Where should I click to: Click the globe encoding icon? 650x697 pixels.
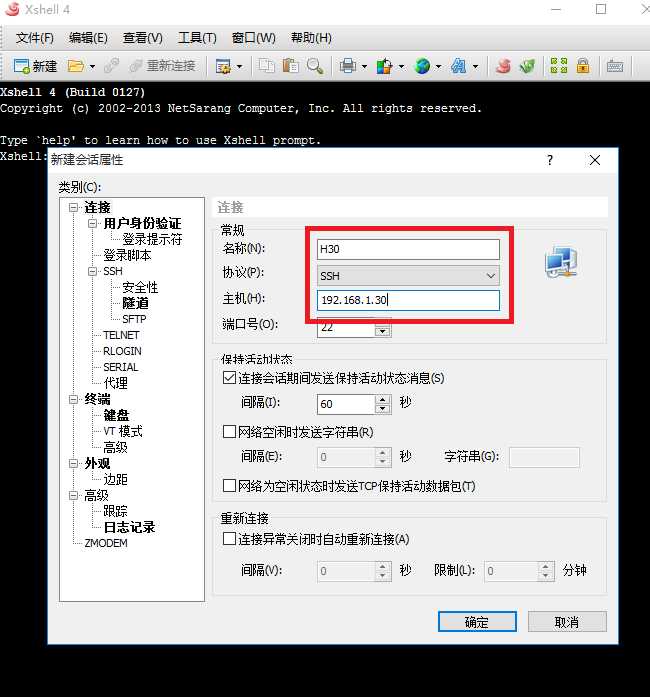(422, 66)
